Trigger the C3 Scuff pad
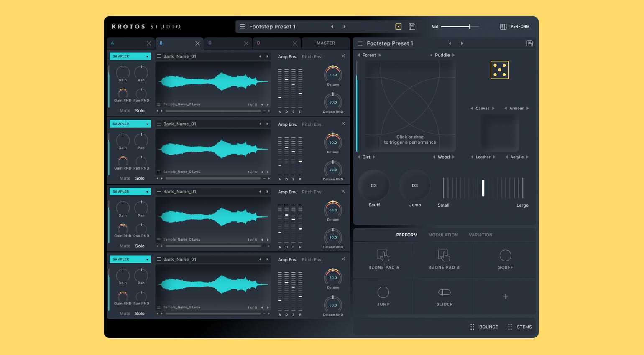644x355 pixels. (x=374, y=185)
